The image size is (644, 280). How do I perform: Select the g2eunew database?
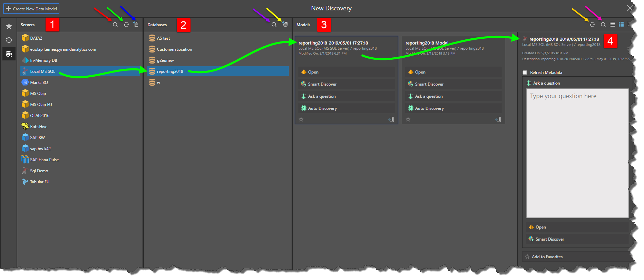click(165, 60)
